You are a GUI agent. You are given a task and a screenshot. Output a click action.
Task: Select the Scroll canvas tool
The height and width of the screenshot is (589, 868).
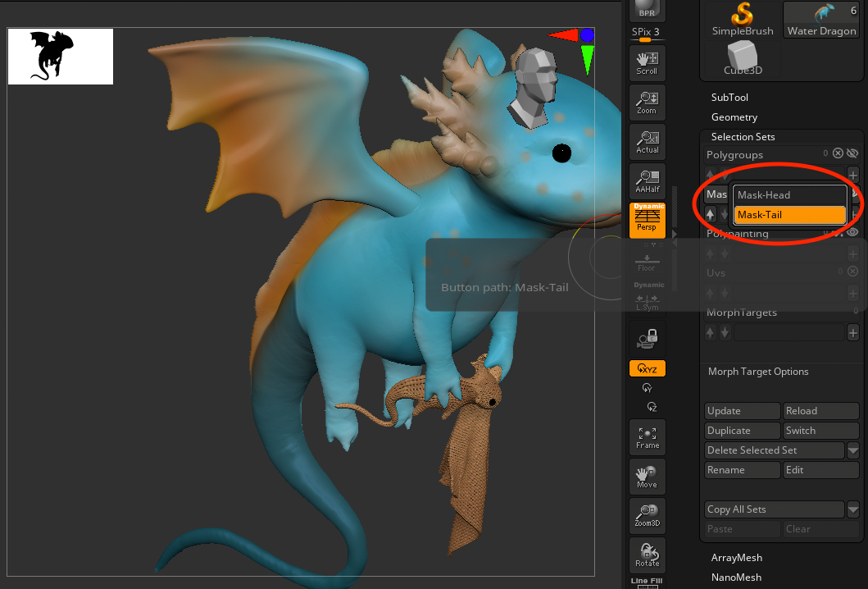point(648,63)
